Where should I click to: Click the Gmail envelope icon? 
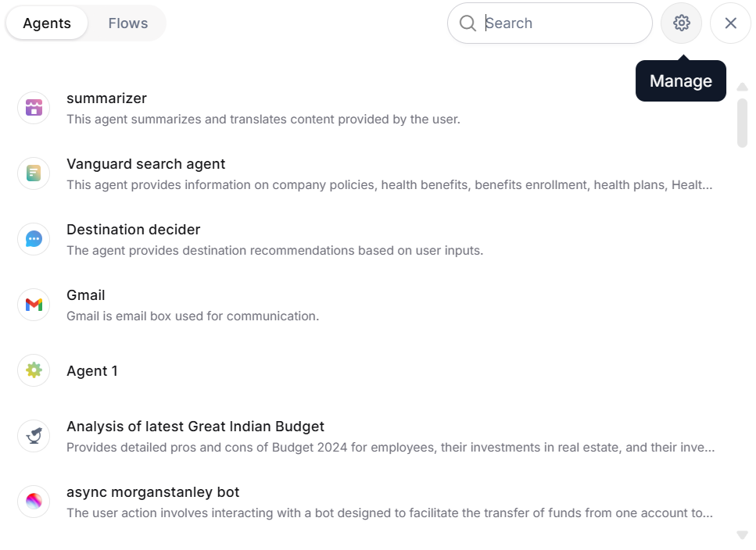coord(34,305)
